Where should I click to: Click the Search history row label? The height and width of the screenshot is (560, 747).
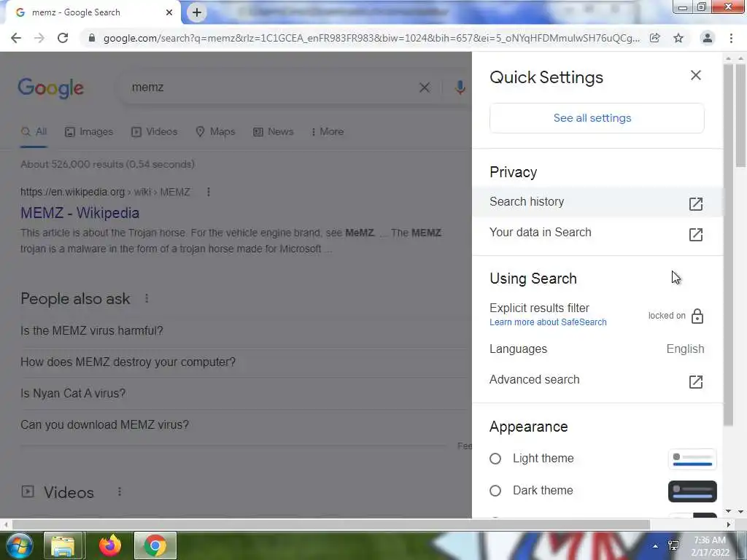527,201
